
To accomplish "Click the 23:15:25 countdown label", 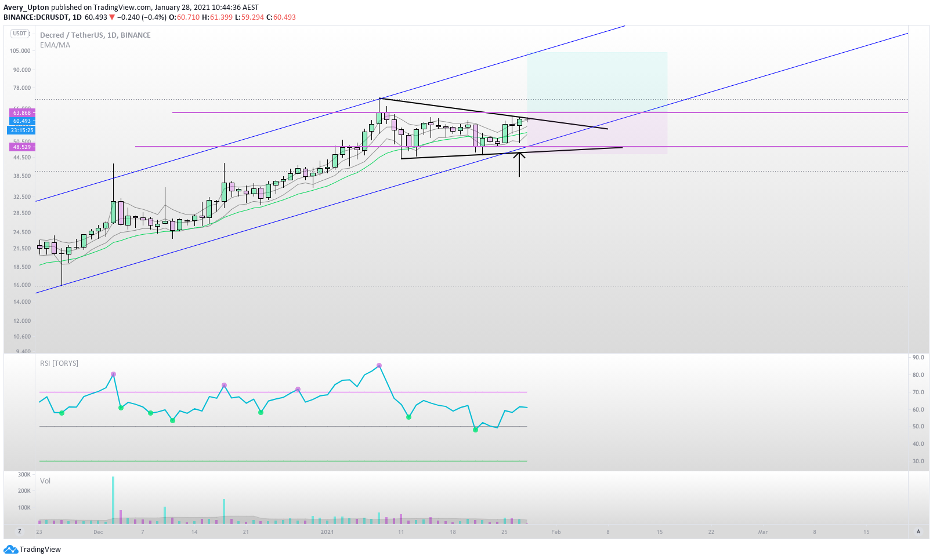I will point(22,130).
